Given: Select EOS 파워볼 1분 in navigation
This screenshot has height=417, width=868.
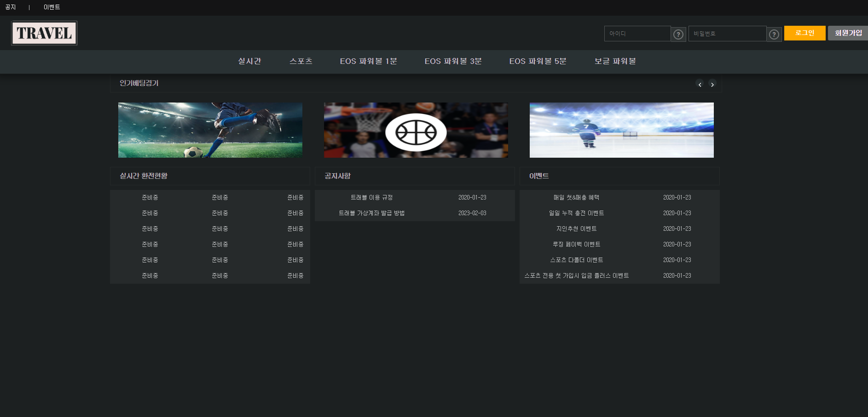Looking at the screenshot, I should pyautogui.click(x=368, y=61).
